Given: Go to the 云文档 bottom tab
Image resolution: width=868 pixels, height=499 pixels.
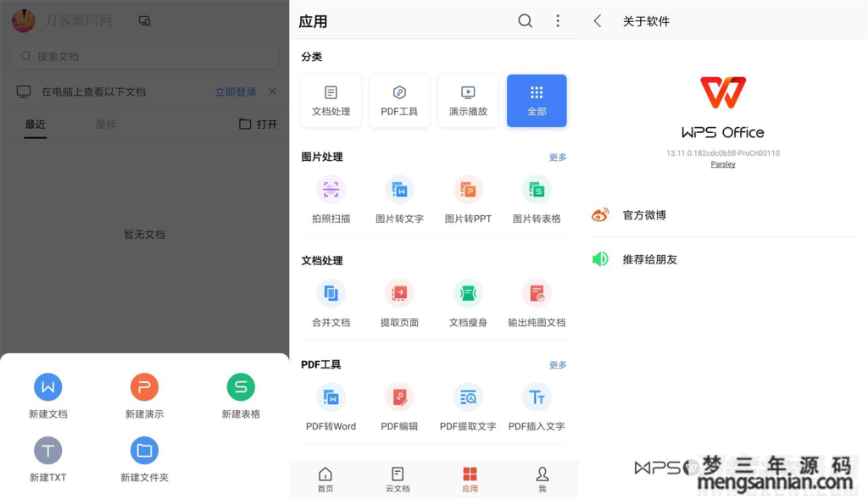Looking at the screenshot, I should pyautogui.click(x=398, y=480).
